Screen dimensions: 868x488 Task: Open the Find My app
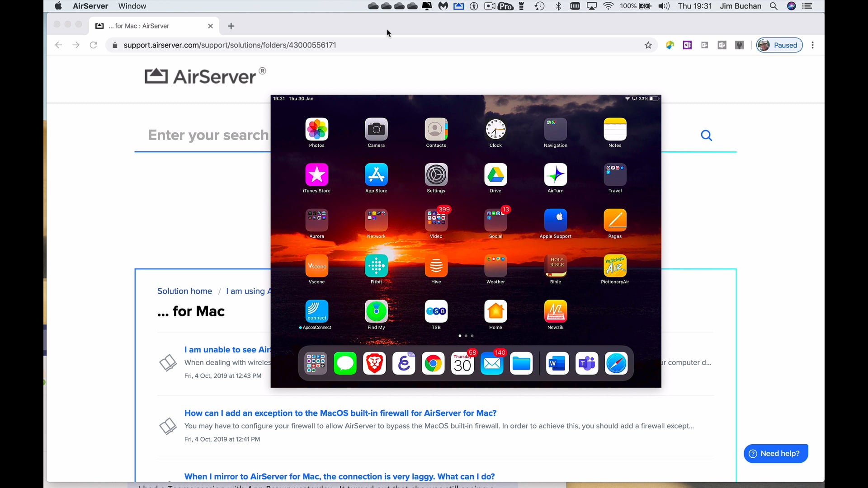click(376, 311)
